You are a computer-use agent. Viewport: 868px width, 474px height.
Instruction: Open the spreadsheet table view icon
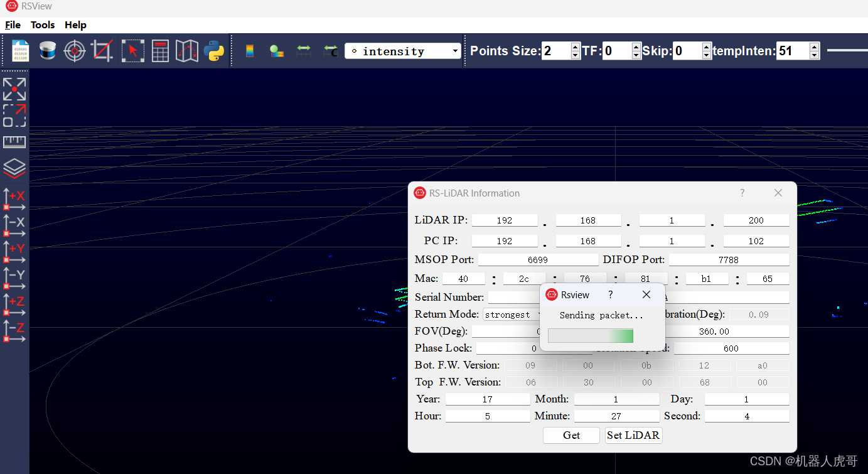pyautogui.click(x=160, y=51)
